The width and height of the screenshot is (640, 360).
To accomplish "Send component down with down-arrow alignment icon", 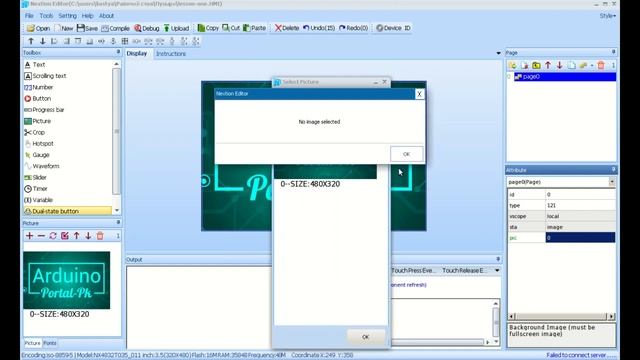I will click(x=42, y=41).
